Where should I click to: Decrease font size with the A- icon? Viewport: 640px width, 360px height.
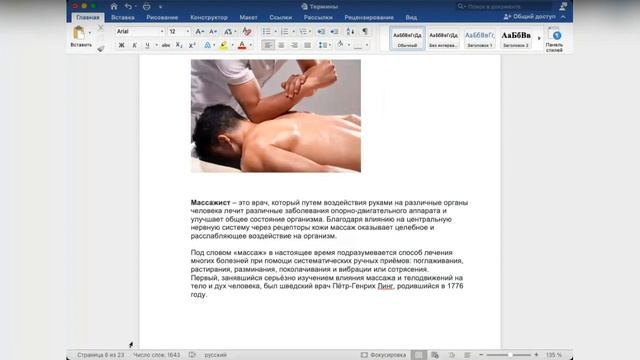click(x=213, y=31)
